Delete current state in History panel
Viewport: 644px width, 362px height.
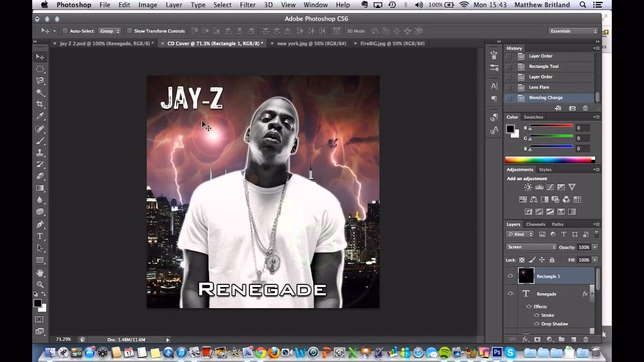click(585, 108)
